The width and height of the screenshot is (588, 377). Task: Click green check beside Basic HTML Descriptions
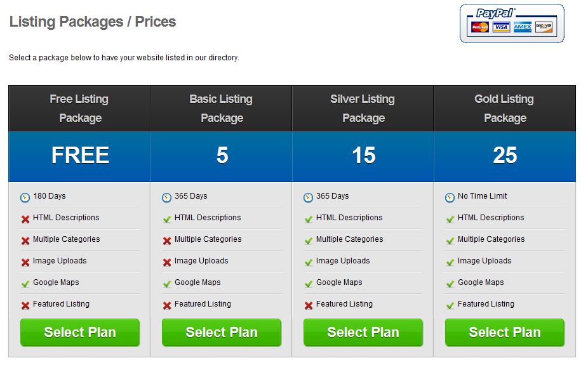click(x=167, y=219)
